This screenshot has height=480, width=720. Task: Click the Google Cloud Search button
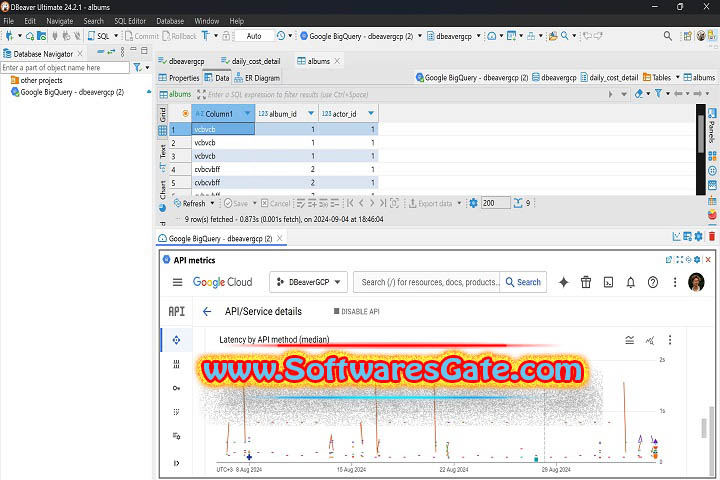pyautogui.click(x=523, y=282)
